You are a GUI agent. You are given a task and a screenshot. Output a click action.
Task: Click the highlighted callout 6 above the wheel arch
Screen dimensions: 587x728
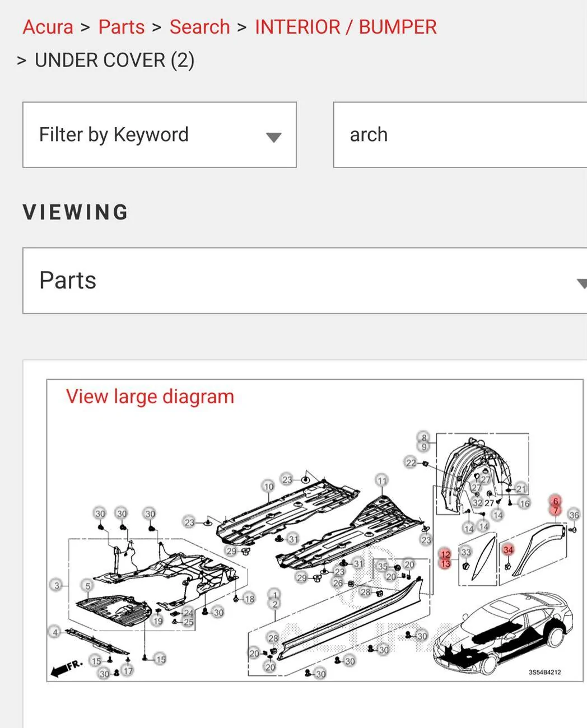pos(555,501)
